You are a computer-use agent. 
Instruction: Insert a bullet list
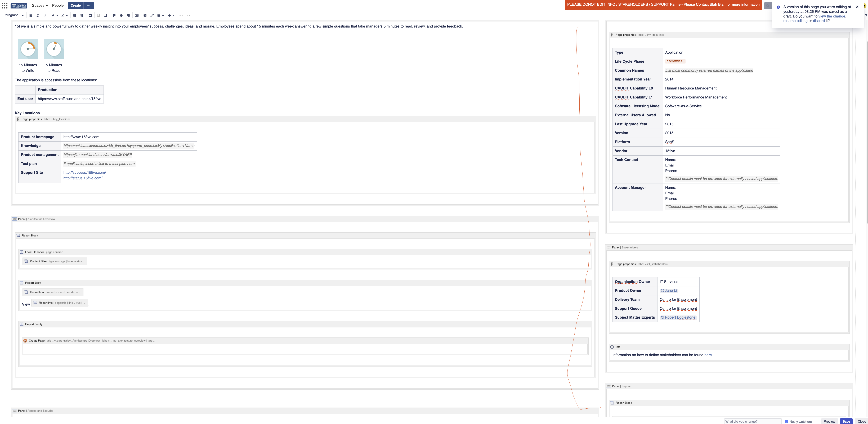point(75,16)
